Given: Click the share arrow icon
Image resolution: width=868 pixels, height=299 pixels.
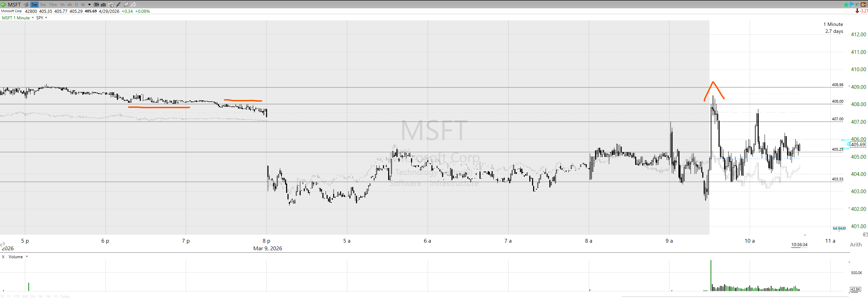Looking at the screenshot, I should pos(134,4).
